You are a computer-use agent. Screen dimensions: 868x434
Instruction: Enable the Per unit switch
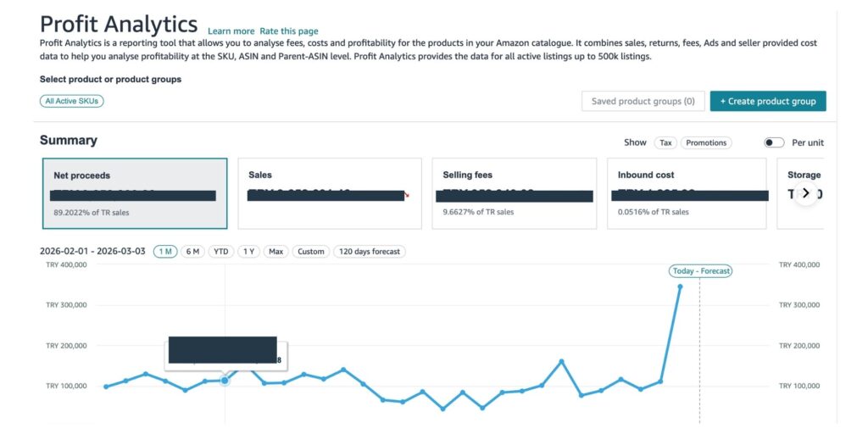(x=774, y=142)
